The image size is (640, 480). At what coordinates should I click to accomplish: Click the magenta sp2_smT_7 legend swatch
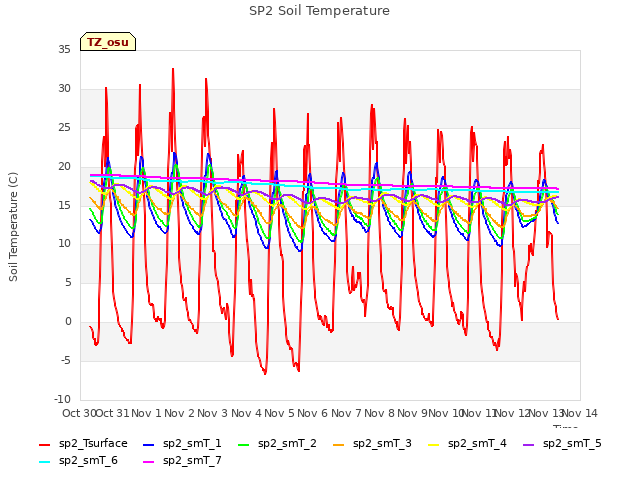pyautogui.click(x=149, y=462)
